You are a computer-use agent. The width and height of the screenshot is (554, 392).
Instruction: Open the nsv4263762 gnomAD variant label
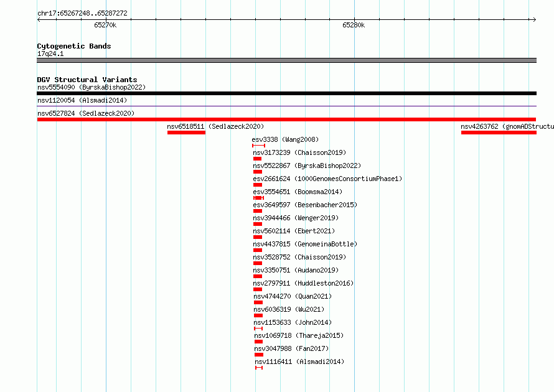(507, 126)
